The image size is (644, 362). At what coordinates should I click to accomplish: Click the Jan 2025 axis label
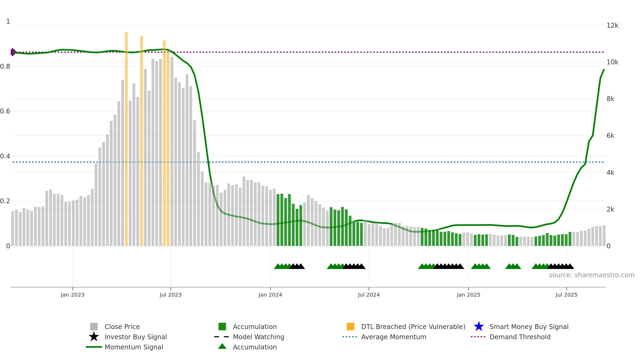(469, 295)
